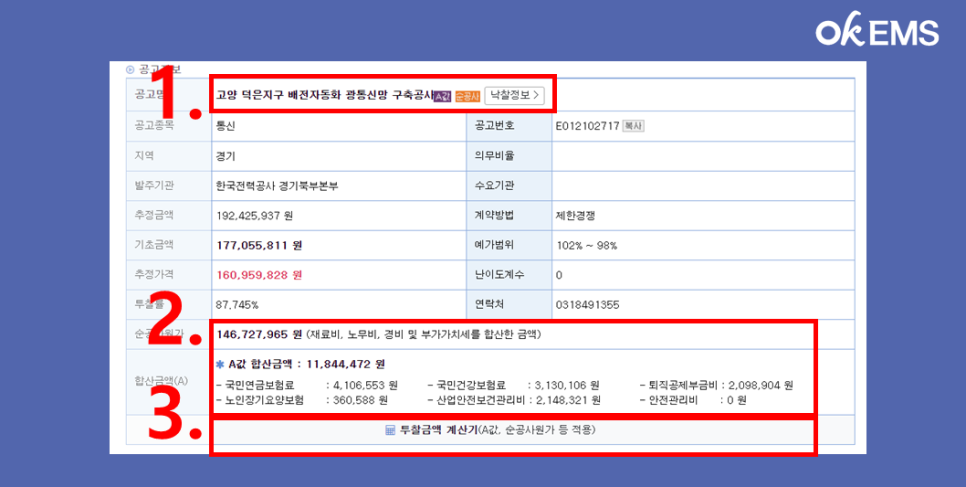Click the 연락처 label cell
The width and height of the screenshot is (966, 487).
coord(509,305)
